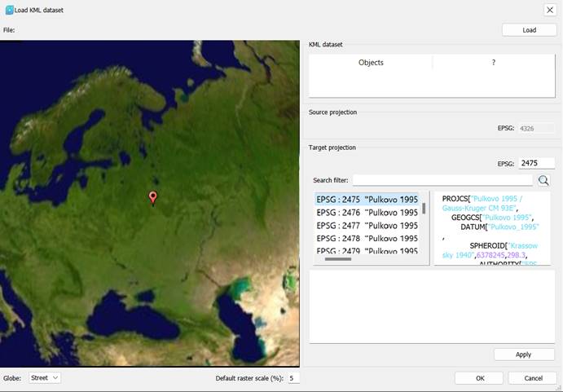Click the Default raster scale field

click(292, 378)
